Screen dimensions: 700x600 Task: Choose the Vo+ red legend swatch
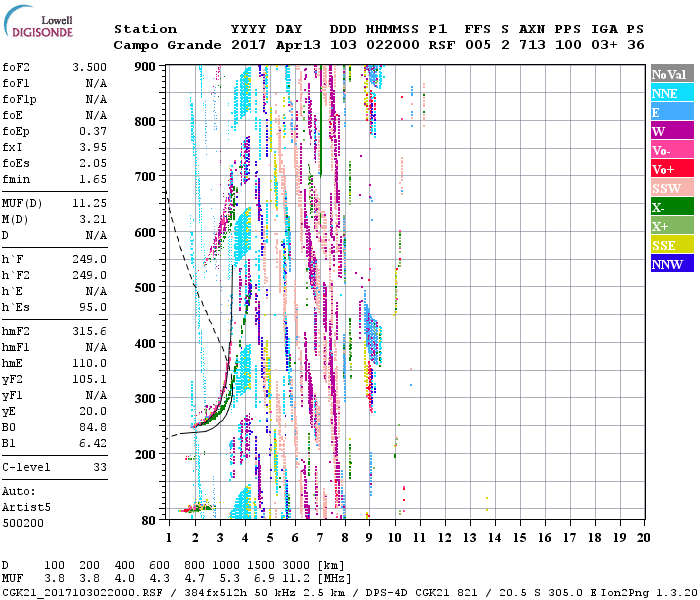click(x=671, y=169)
